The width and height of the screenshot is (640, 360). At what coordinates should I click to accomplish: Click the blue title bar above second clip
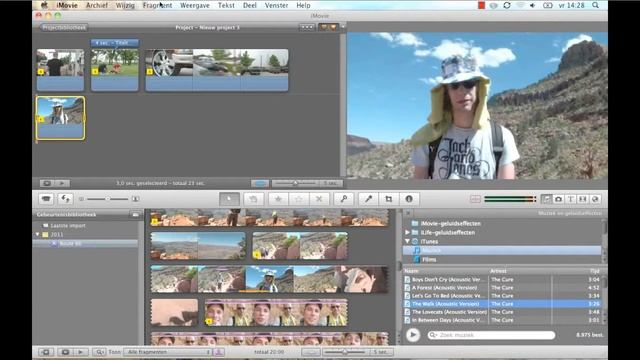tap(115, 42)
